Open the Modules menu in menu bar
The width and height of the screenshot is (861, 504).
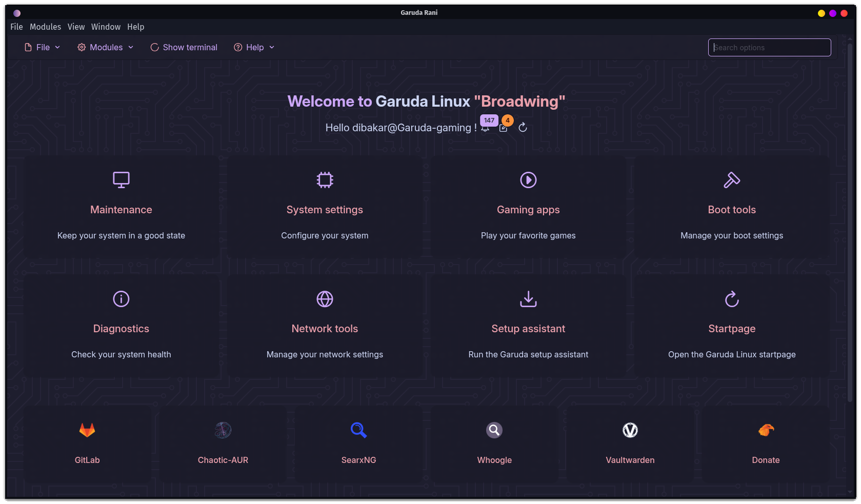[45, 27]
